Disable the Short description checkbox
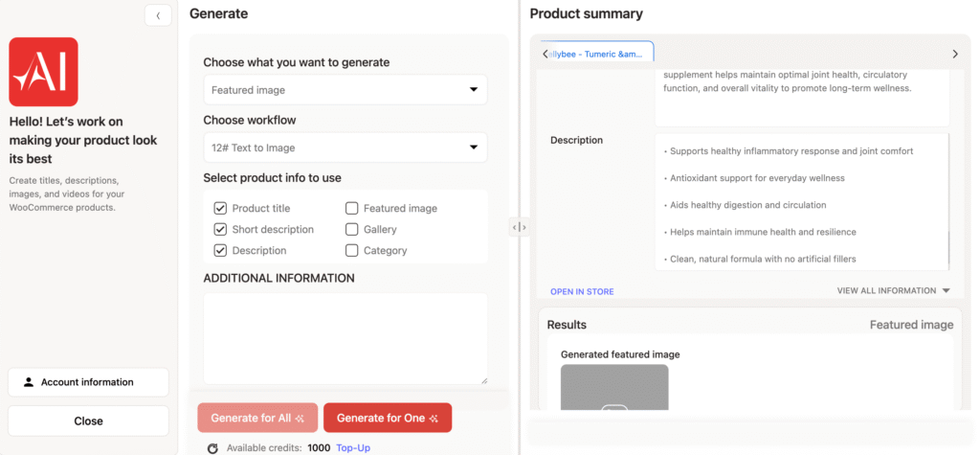Image resolution: width=980 pixels, height=455 pixels. click(x=220, y=229)
